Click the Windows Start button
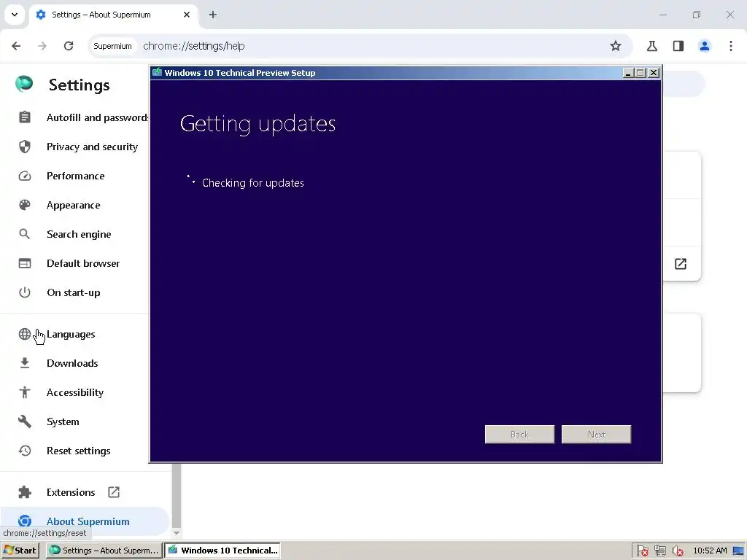747x560 pixels. click(20, 551)
